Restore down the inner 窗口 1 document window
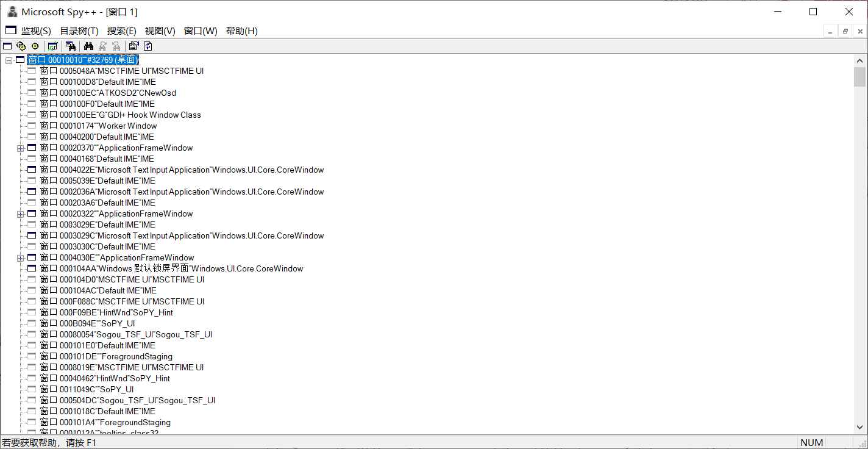Viewport: 868px width, 449px height. pos(845,31)
